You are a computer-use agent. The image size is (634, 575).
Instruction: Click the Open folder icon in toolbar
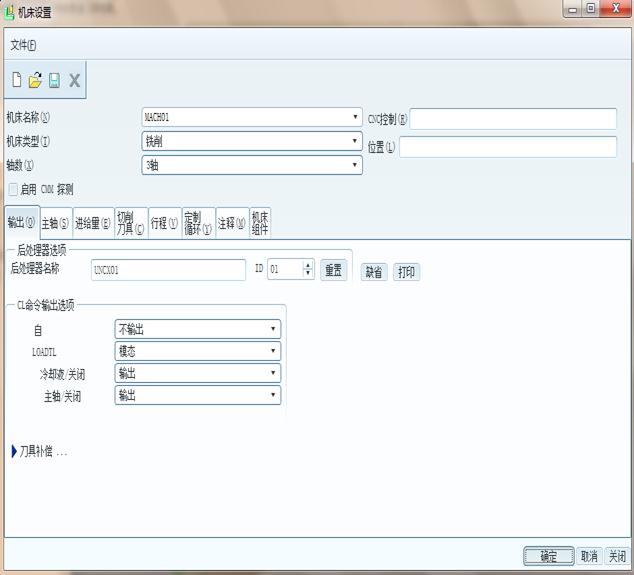point(35,80)
